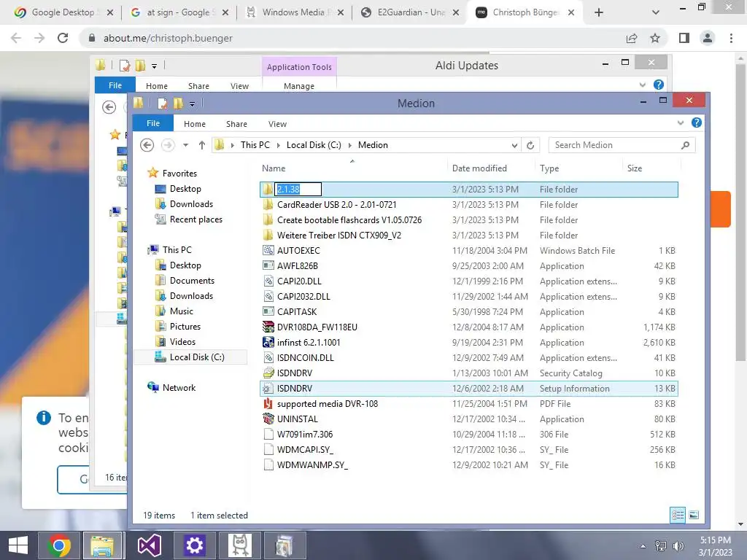
Task: Select the infinst 6.2.1.1001 application icon
Action: (268, 343)
